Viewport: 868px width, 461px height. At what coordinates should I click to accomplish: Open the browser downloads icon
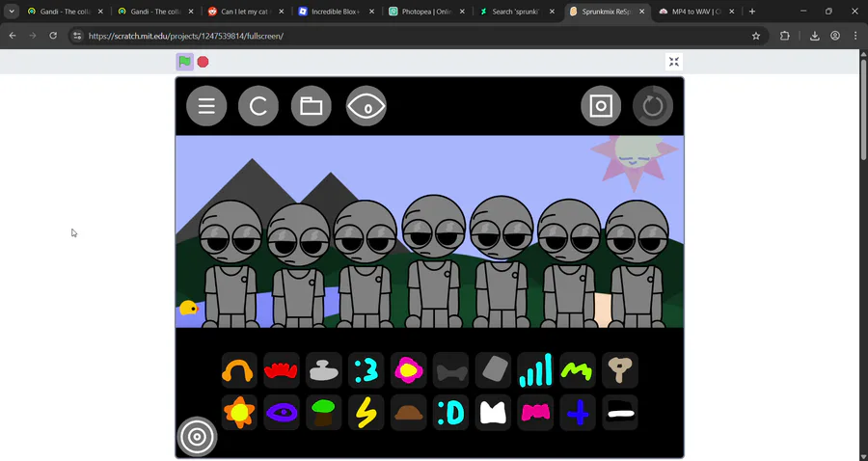[x=814, y=36]
